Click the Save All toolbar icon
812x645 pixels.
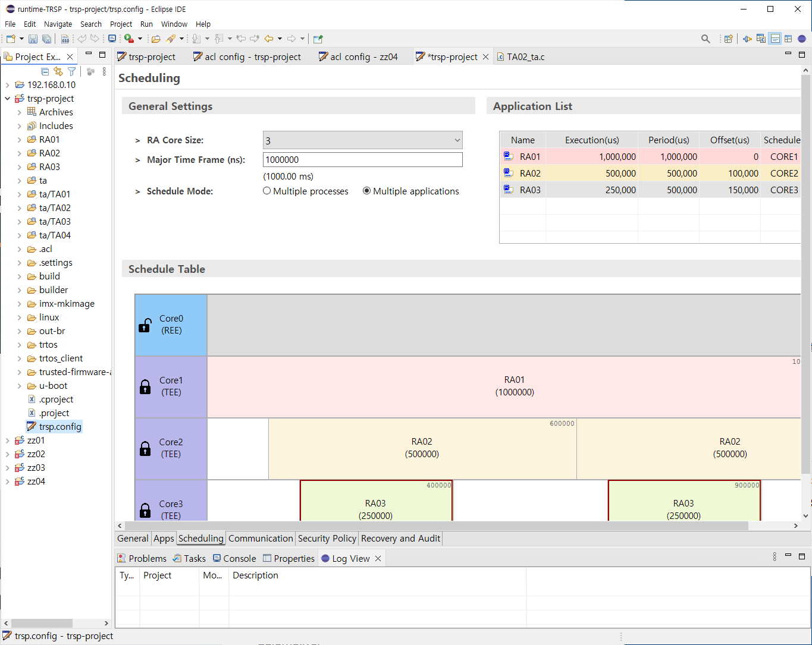point(46,39)
